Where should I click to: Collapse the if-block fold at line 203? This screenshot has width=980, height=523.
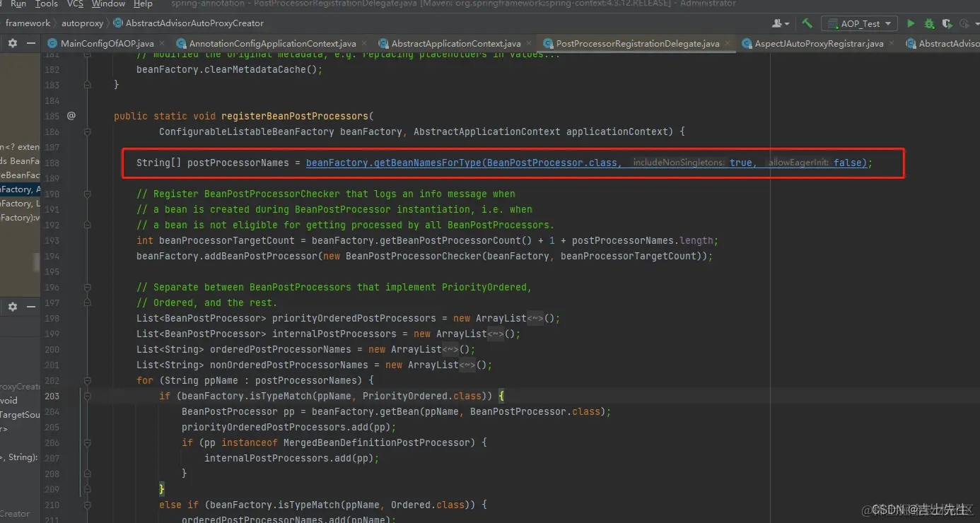(x=88, y=396)
